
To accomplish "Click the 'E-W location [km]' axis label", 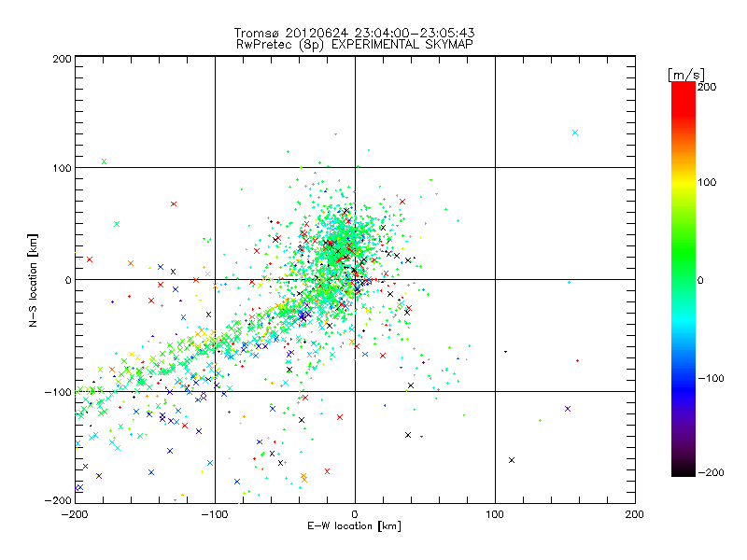I will coord(354,526).
